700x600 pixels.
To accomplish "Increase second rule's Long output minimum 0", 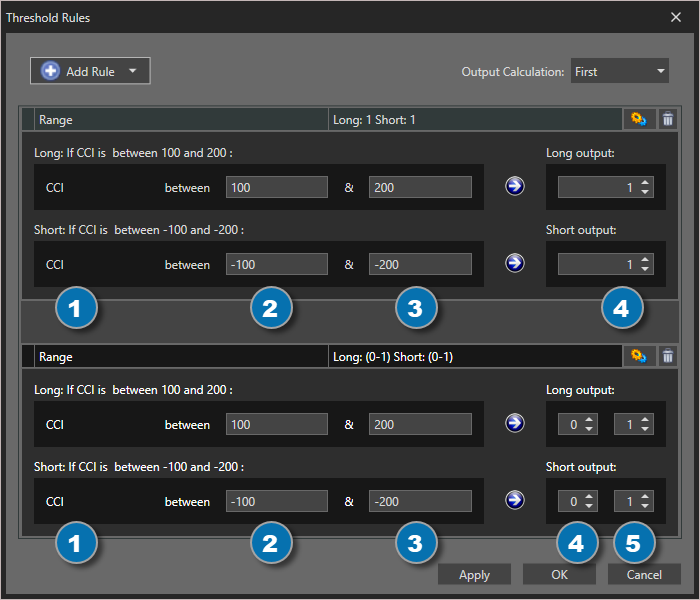I will point(589,419).
